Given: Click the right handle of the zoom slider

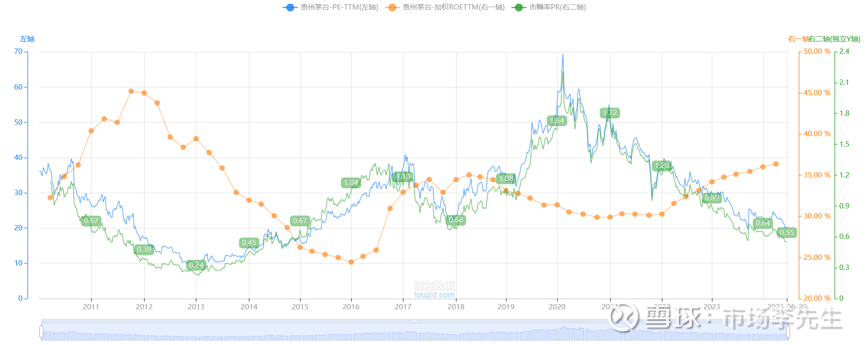Looking at the screenshot, I should click(788, 331).
